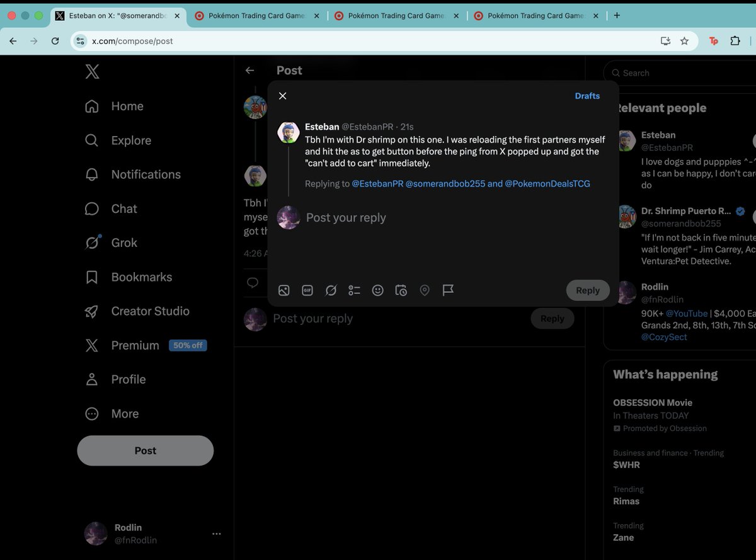Click the red Tp extension icon
The height and width of the screenshot is (560, 756).
(714, 41)
